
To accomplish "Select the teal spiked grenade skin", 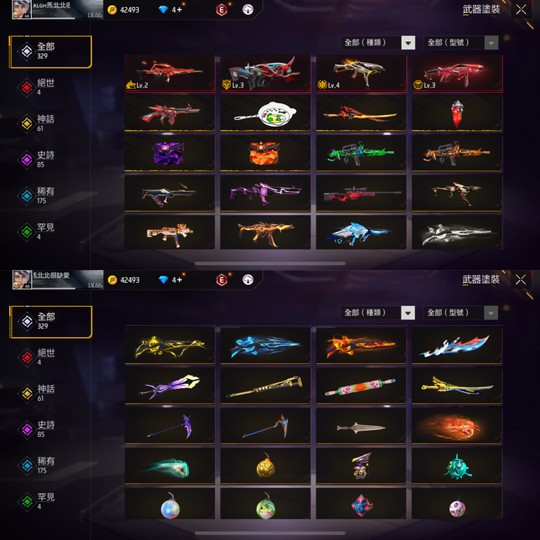I will [457, 466].
